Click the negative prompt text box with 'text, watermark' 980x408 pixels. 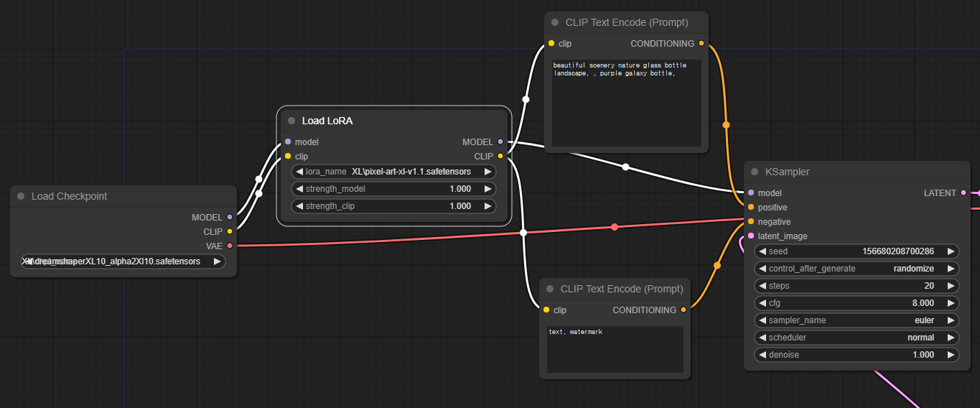point(615,350)
